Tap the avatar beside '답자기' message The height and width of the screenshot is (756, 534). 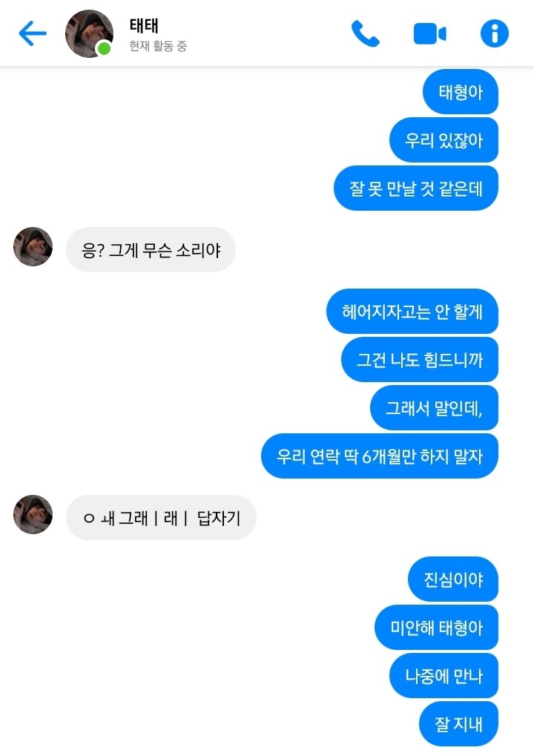coord(33,514)
